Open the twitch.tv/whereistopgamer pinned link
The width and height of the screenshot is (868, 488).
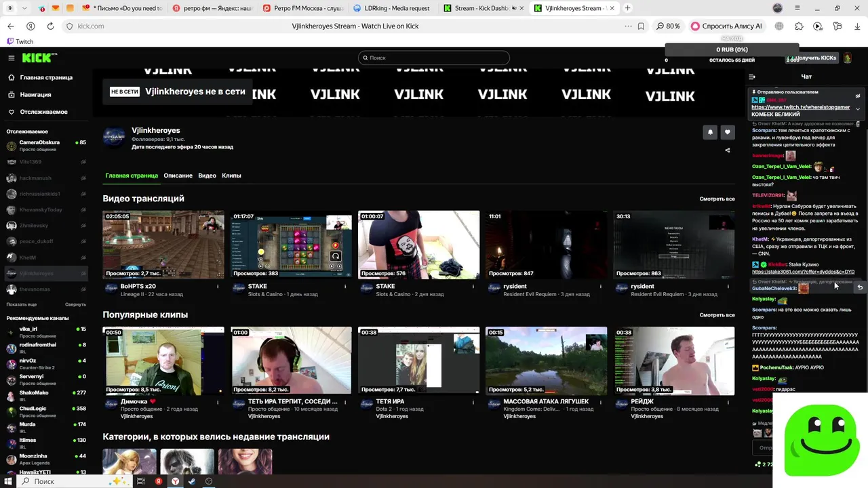pos(800,107)
